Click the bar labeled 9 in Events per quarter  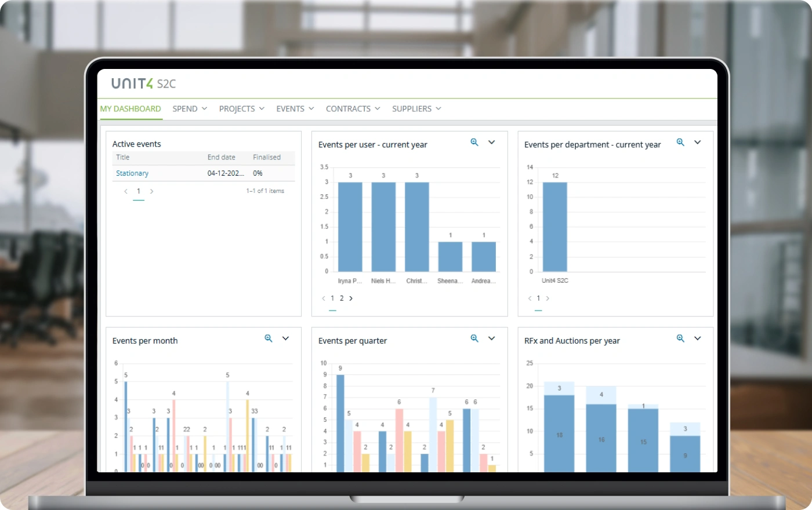(340, 423)
